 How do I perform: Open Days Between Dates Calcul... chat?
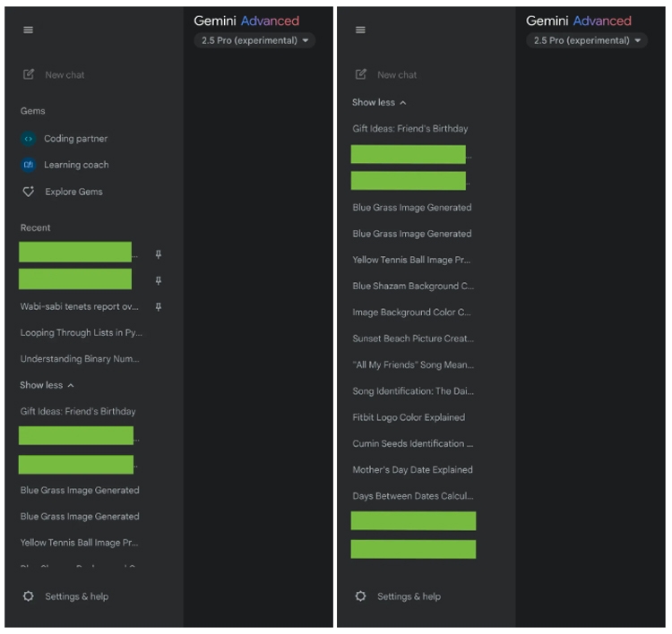[413, 496]
